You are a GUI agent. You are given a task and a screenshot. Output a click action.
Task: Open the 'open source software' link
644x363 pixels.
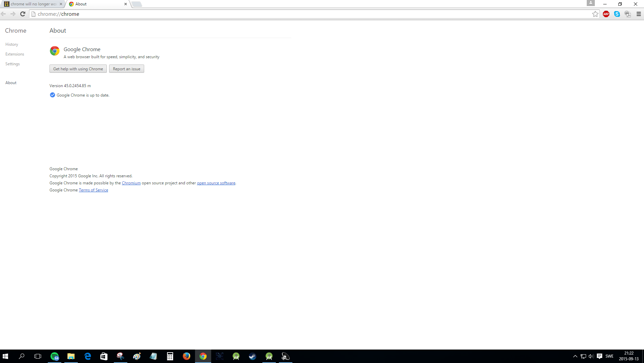(216, 183)
